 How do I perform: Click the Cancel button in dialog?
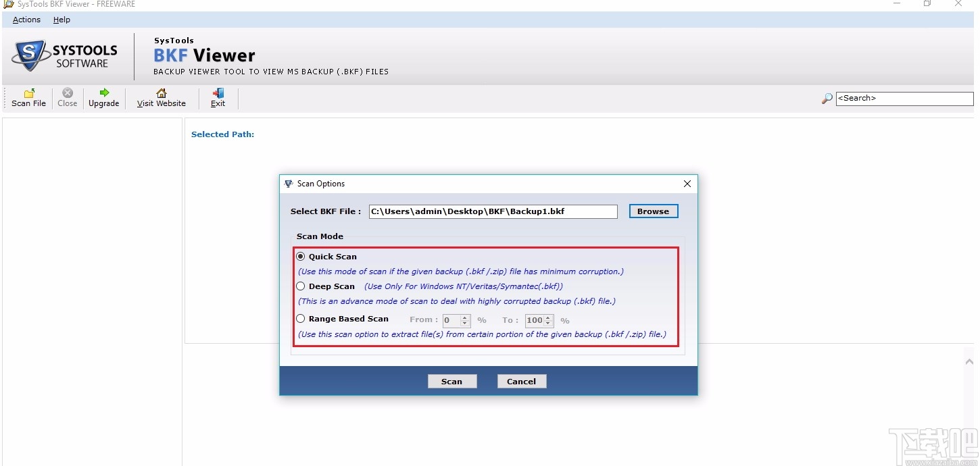click(x=522, y=382)
